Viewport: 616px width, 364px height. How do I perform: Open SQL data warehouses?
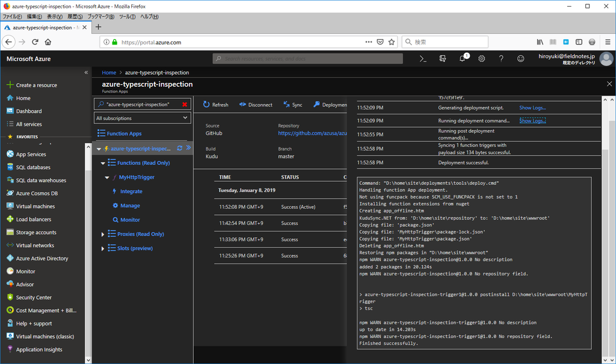tap(36, 180)
